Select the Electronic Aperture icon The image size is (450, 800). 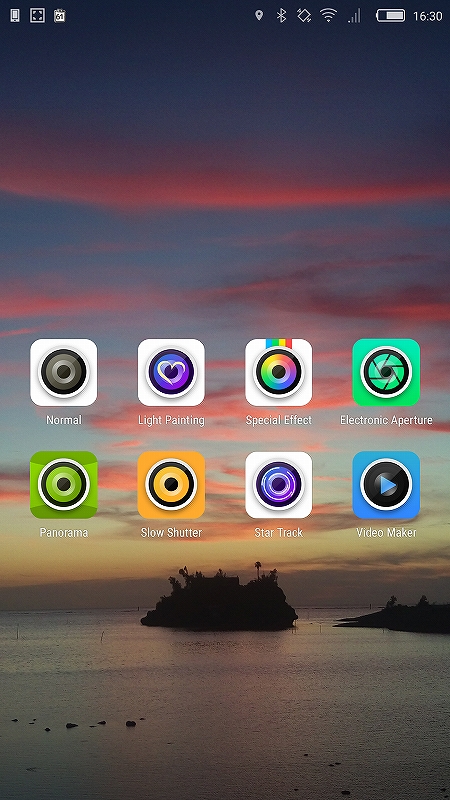tap(386, 372)
